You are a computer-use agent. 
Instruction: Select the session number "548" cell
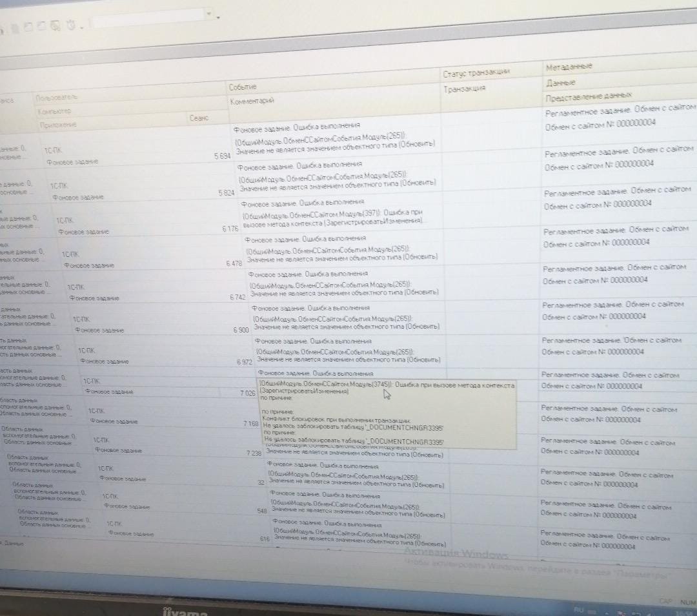[x=262, y=511]
